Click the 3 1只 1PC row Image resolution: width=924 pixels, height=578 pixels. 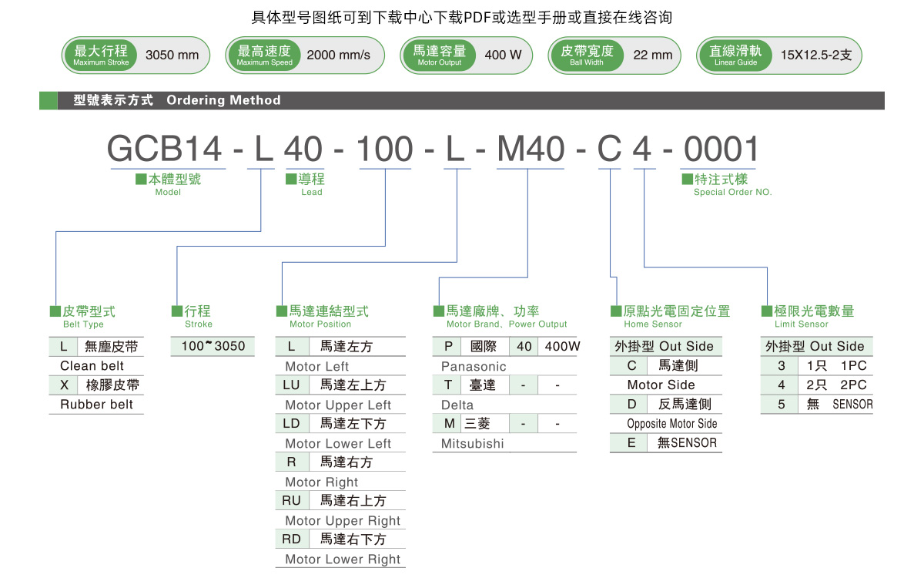pos(817,365)
